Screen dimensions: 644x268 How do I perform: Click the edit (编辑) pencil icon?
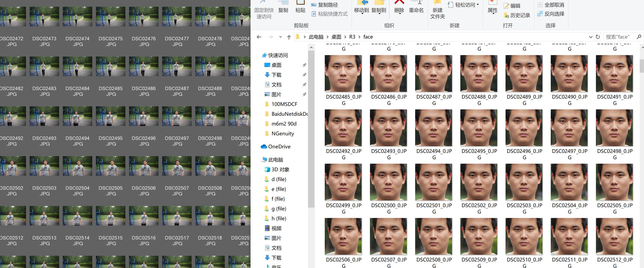[x=506, y=6]
